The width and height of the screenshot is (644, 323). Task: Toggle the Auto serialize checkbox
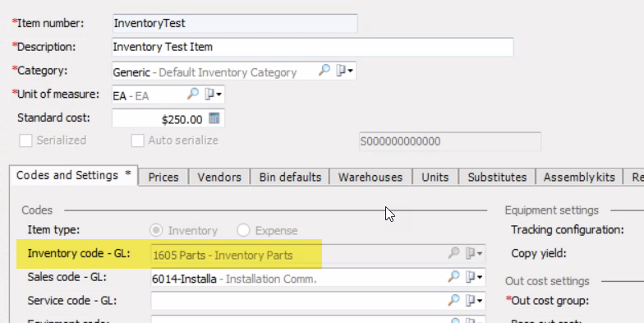pyautogui.click(x=137, y=141)
